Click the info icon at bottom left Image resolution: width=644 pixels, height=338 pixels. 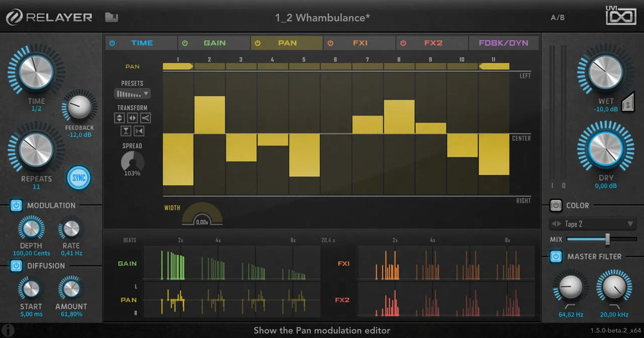tap(8, 330)
